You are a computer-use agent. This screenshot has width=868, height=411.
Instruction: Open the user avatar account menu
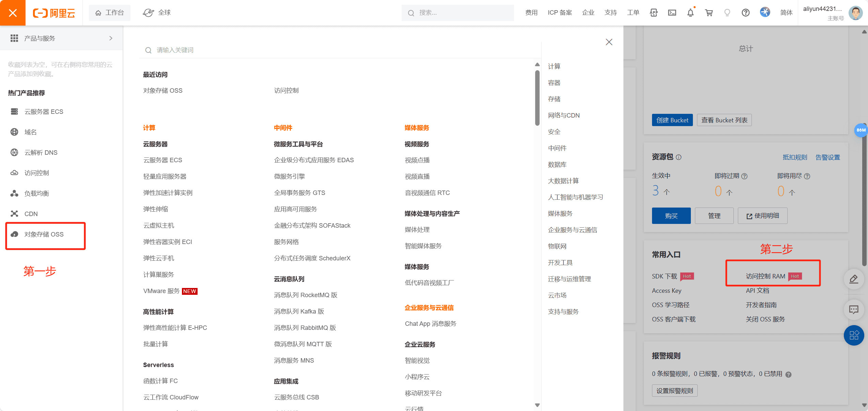tap(855, 13)
